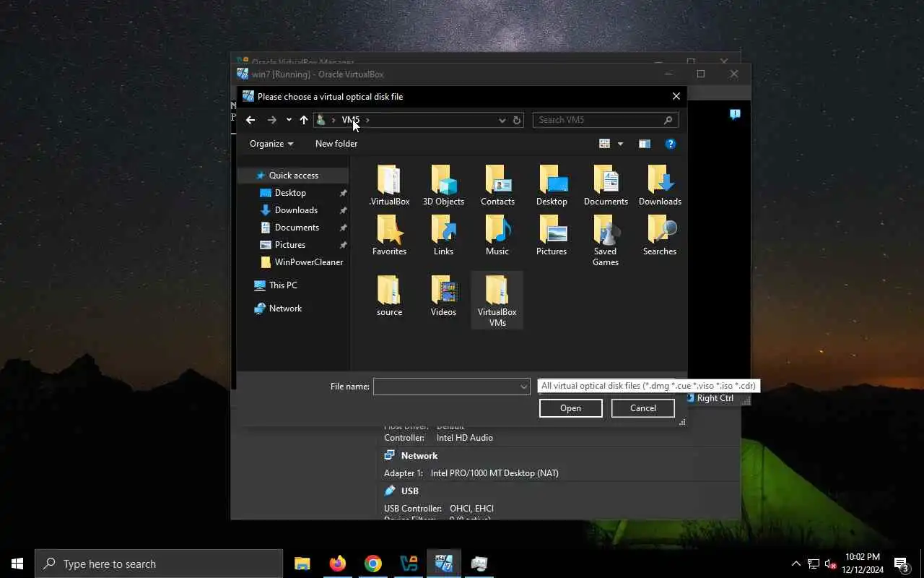924x578 pixels.
Task: Open the .VirtualBox folder
Action: pos(389,186)
